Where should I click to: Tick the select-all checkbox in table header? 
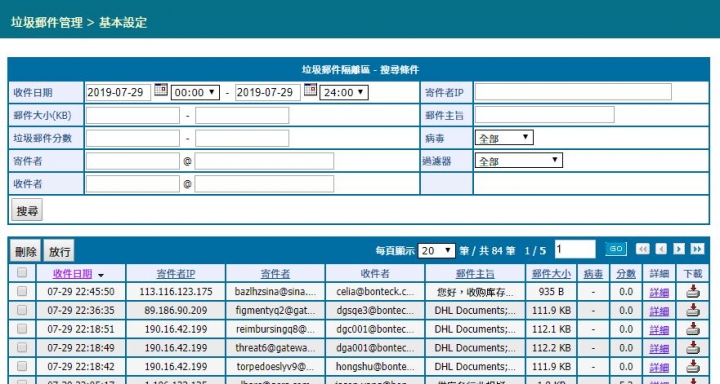click(22, 273)
